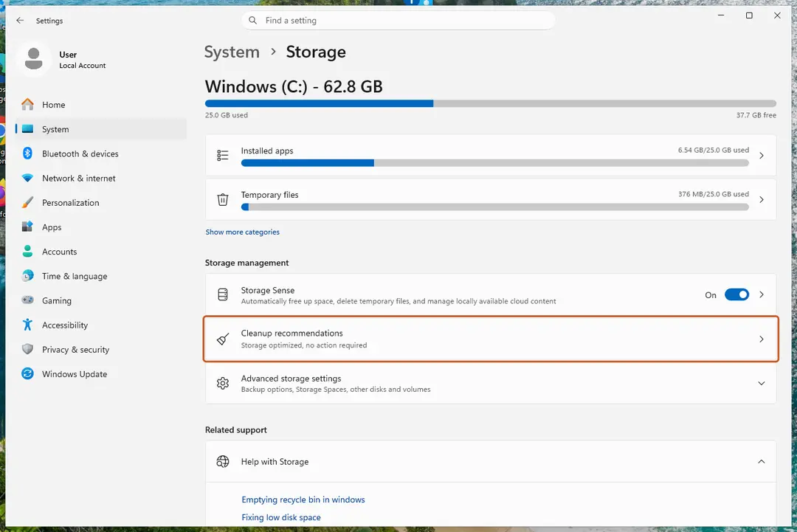
Task: Open Network & internet settings
Action: pos(102,178)
